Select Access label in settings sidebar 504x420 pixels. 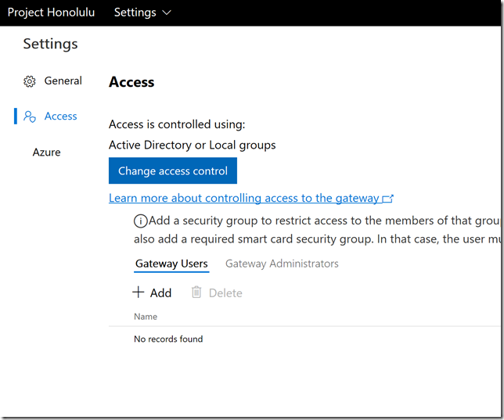(x=61, y=116)
